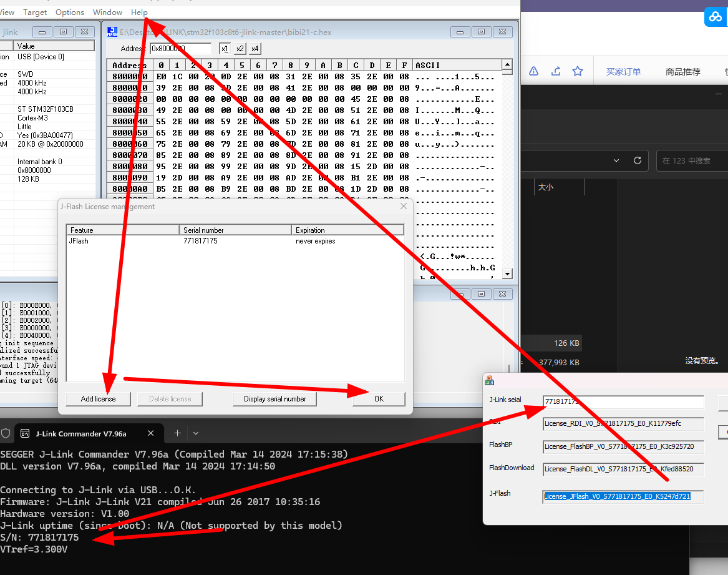This screenshot has width=728, height=575.
Task: Select x2 display width in hex view
Action: click(x=240, y=49)
